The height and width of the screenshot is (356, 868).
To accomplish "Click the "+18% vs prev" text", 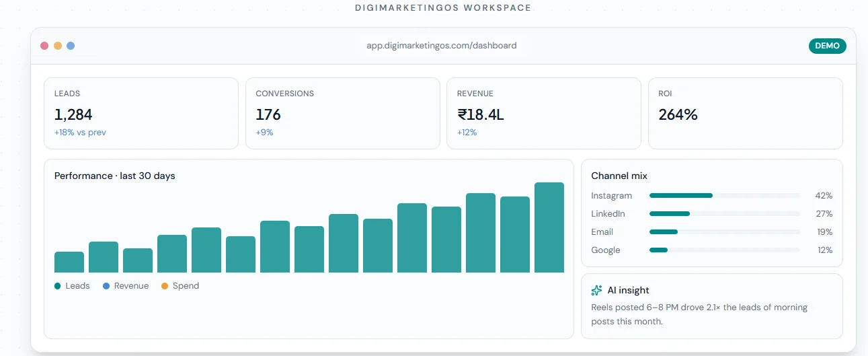I will tap(80, 133).
